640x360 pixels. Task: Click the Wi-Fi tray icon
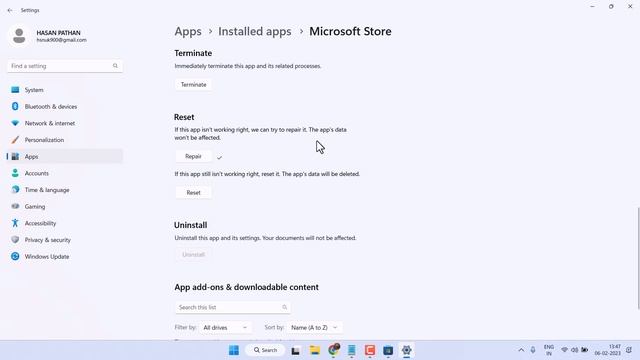[x=564, y=350]
